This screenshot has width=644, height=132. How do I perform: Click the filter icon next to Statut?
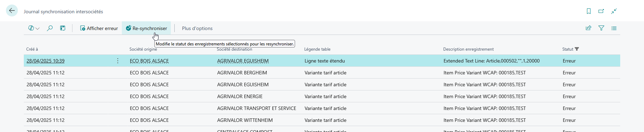(x=577, y=49)
